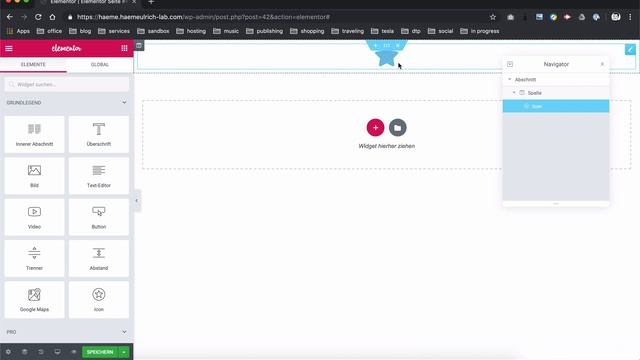Select the Icon widget

pos(99,300)
